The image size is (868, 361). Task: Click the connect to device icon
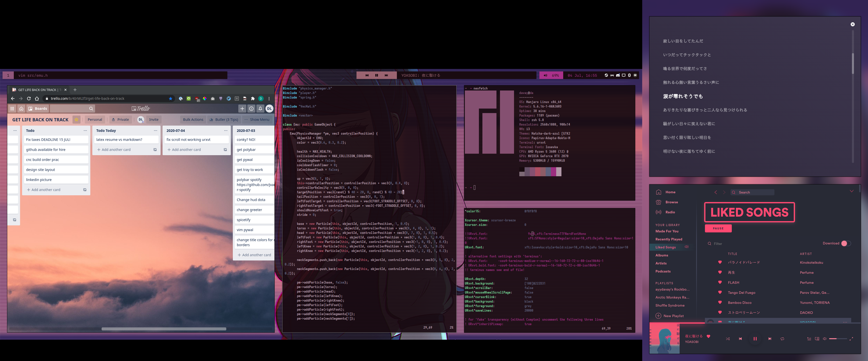pyautogui.click(x=817, y=339)
